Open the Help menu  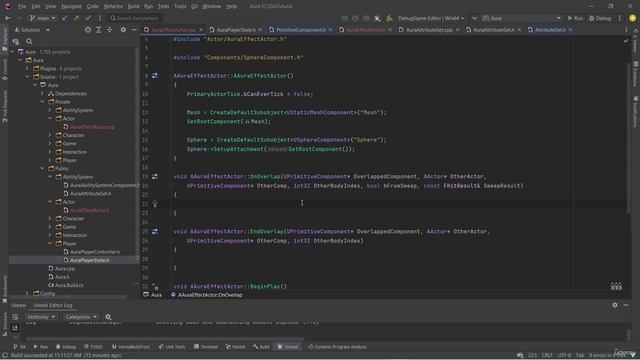click(x=231, y=6)
